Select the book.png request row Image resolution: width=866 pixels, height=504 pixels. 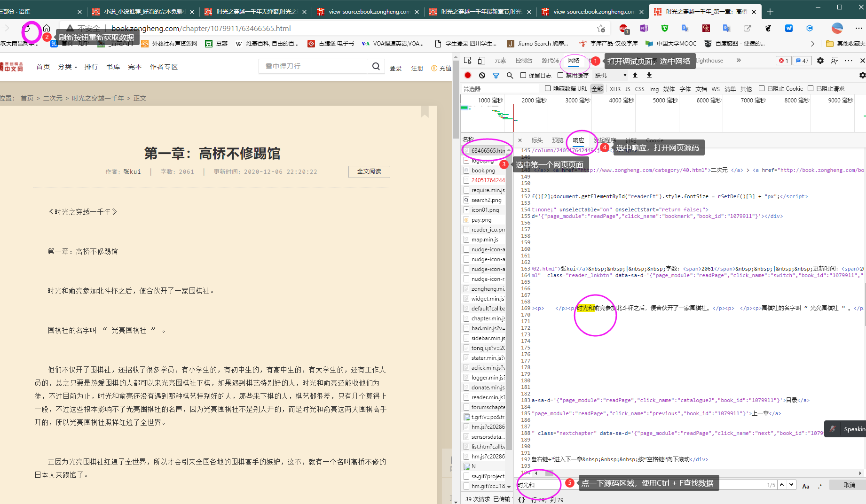point(484,171)
